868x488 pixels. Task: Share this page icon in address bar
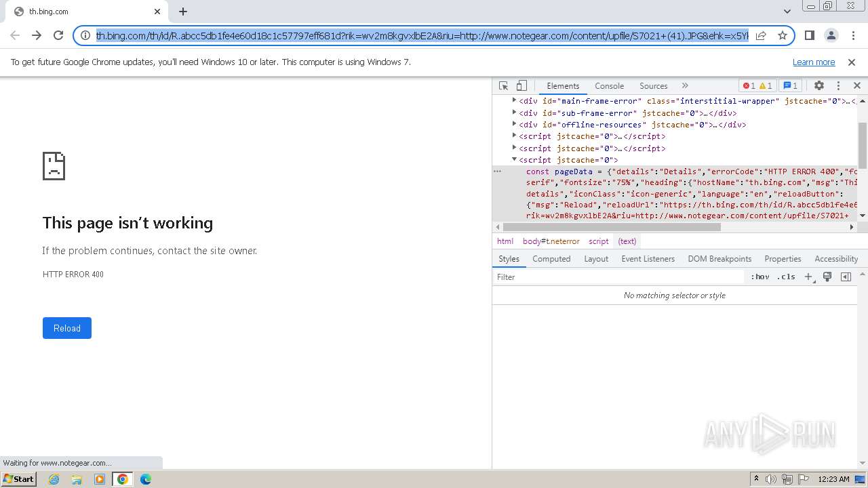pos(761,35)
